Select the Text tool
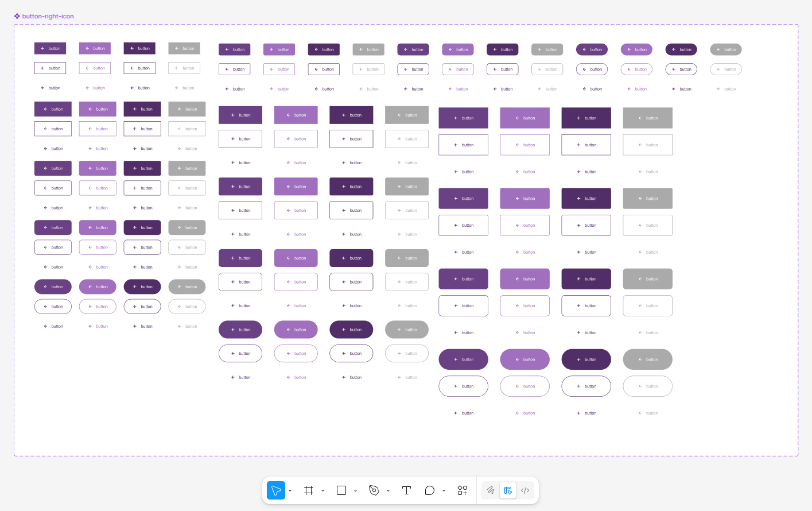 point(406,490)
